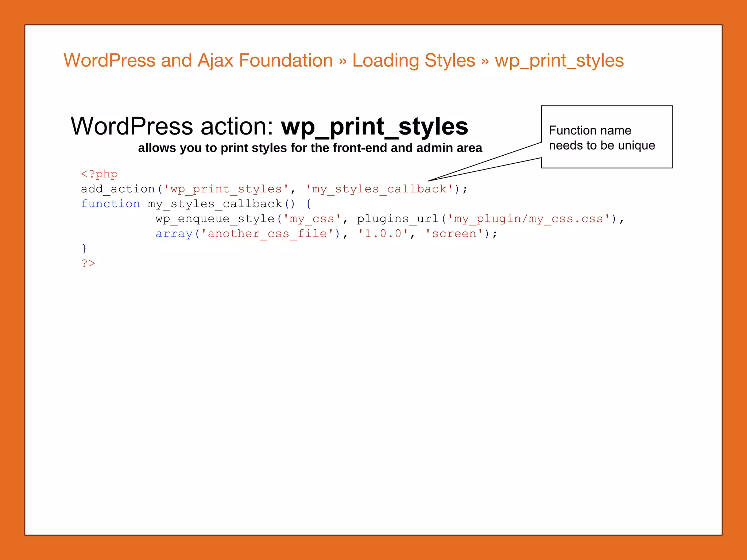This screenshot has height=560, width=747.
Task: Click callout text 'Function name needs to be unique'
Action: [x=602, y=138]
